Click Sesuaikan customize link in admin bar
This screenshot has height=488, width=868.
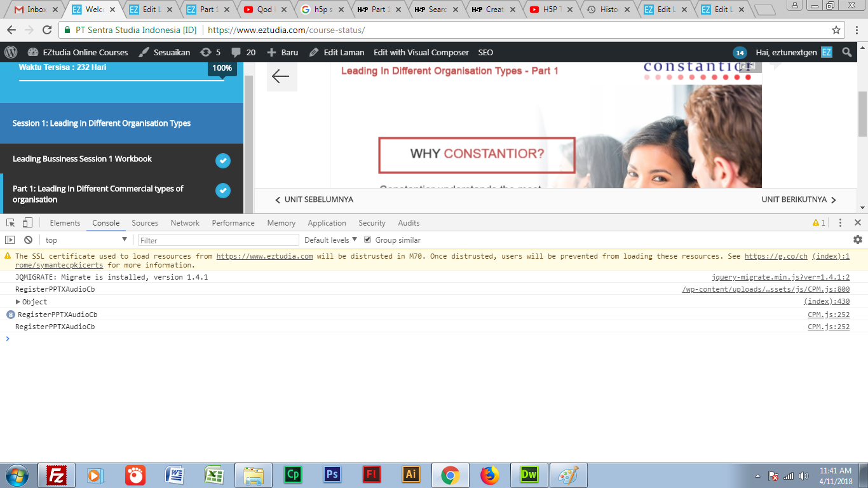(x=164, y=52)
